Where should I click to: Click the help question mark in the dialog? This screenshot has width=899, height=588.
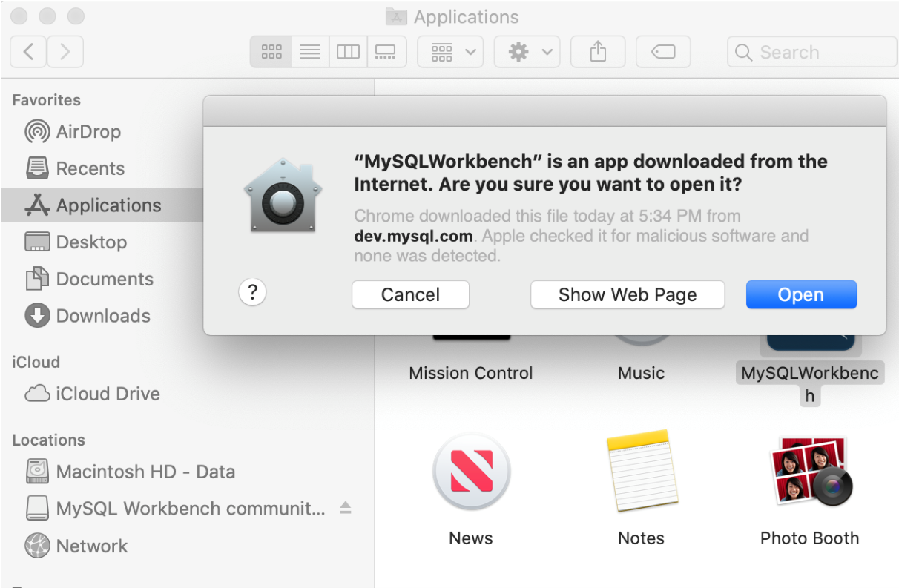click(x=252, y=292)
